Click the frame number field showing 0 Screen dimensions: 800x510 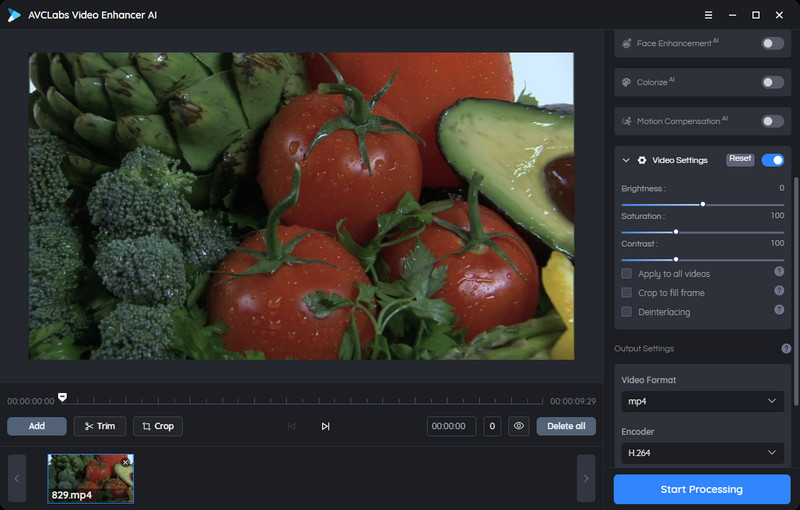pos(492,426)
